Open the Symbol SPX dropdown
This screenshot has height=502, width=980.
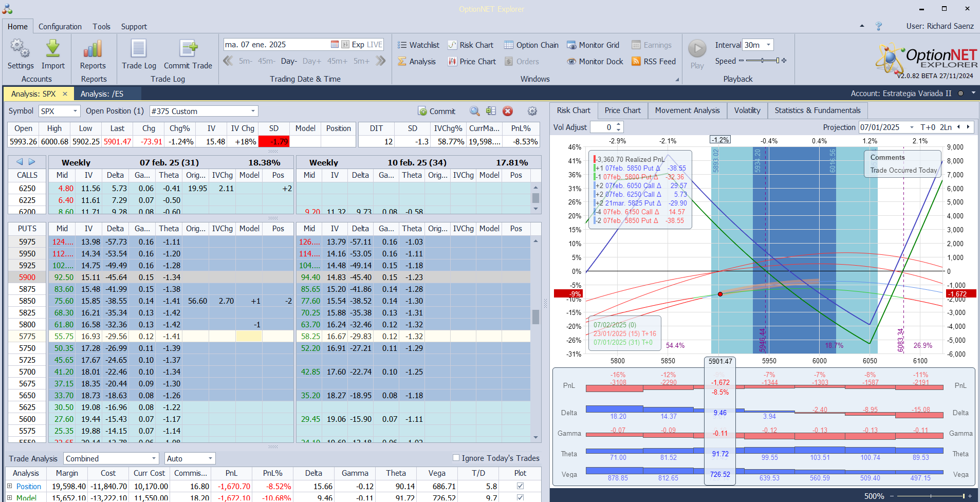(75, 111)
